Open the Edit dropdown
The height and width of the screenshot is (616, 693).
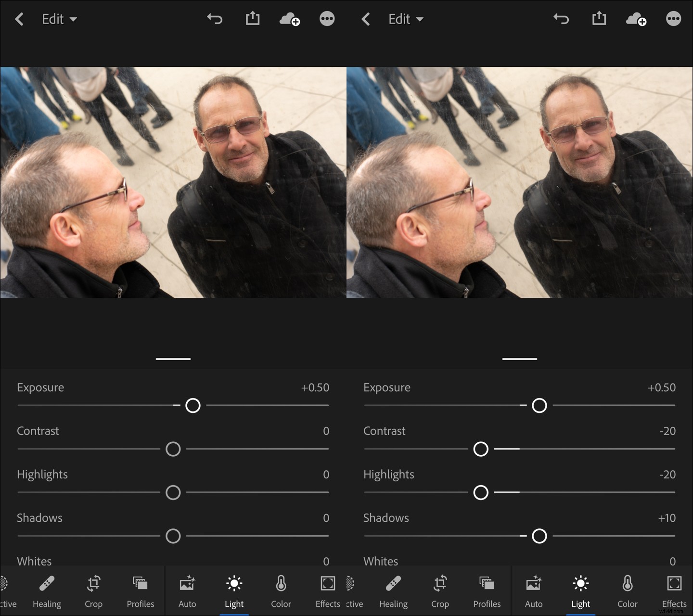[x=59, y=19]
